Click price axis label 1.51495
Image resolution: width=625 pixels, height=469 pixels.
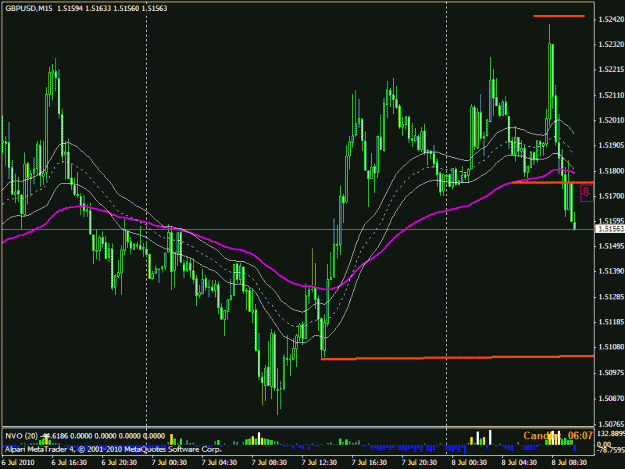(611, 246)
